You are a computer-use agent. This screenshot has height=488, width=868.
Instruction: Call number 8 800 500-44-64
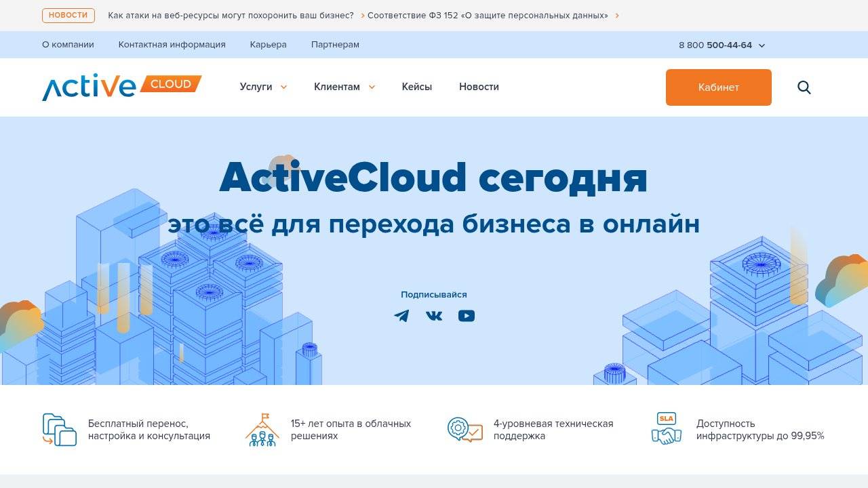click(x=715, y=45)
